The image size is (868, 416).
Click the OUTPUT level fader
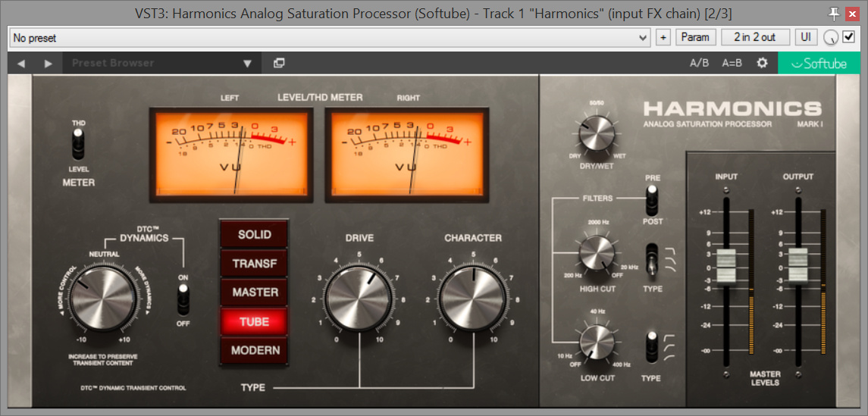coord(797,266)
